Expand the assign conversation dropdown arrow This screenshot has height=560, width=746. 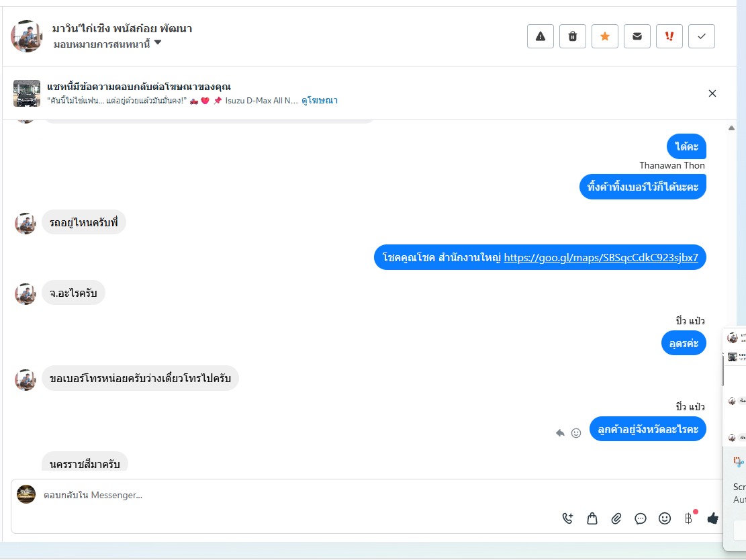pyautogui.click(x=158, y=43)
